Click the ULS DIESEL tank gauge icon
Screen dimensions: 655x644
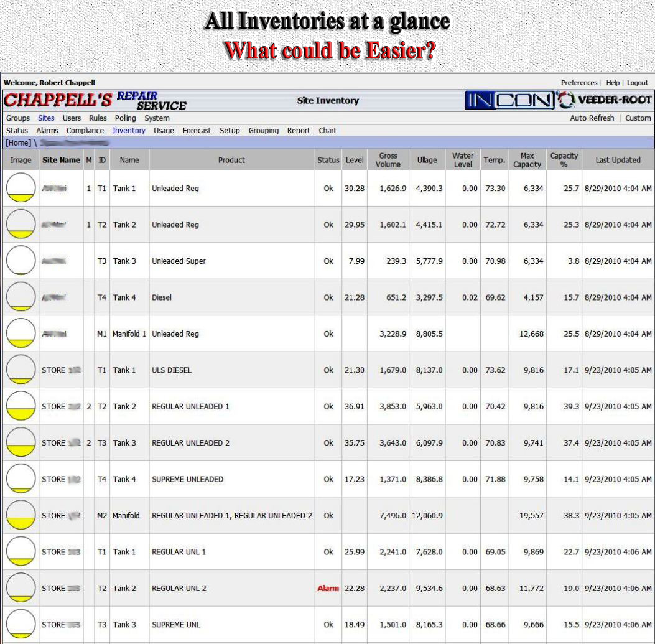(21, 370)
